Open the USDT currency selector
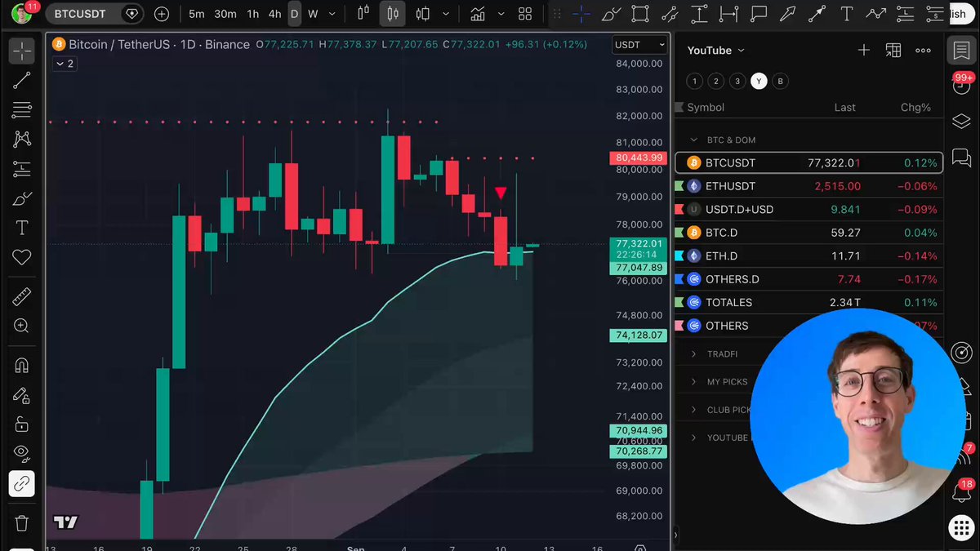The height and width of the screenshot is (551, 980). [639, 45]
